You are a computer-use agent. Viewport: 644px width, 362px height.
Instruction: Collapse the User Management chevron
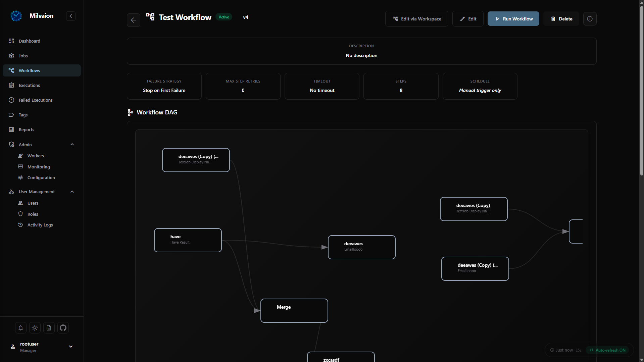[72, 192]
